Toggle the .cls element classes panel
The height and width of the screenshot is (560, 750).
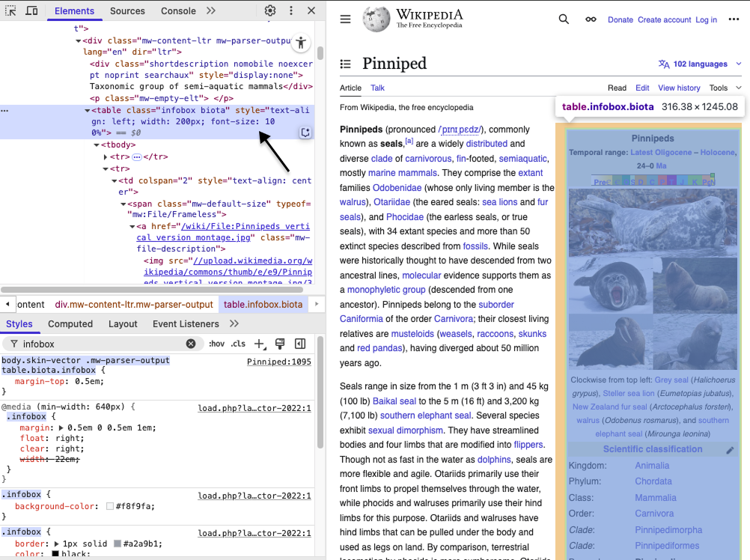pos(238,344)
